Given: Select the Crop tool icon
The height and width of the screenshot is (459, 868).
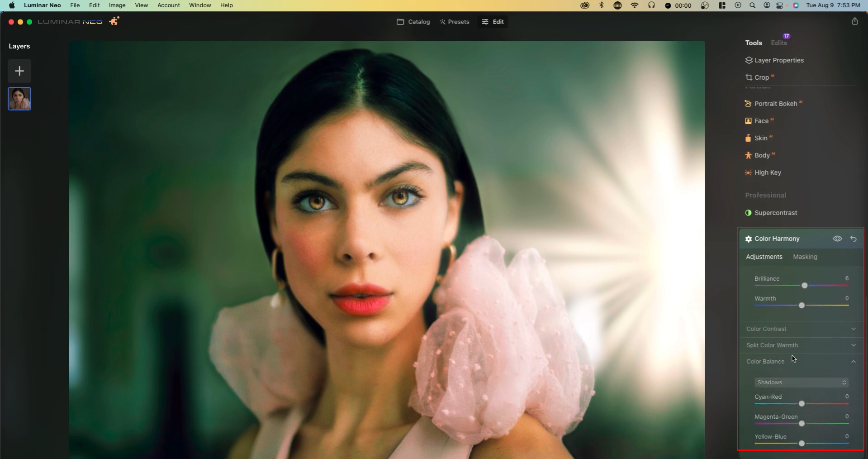Looking at the screenshot, I should pos(749,77).
